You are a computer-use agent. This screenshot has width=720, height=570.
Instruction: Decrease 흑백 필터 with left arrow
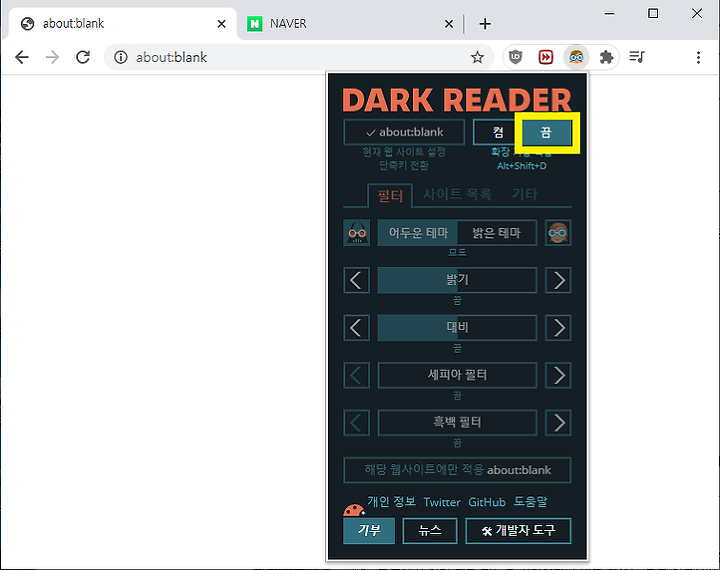coord(357,423)
